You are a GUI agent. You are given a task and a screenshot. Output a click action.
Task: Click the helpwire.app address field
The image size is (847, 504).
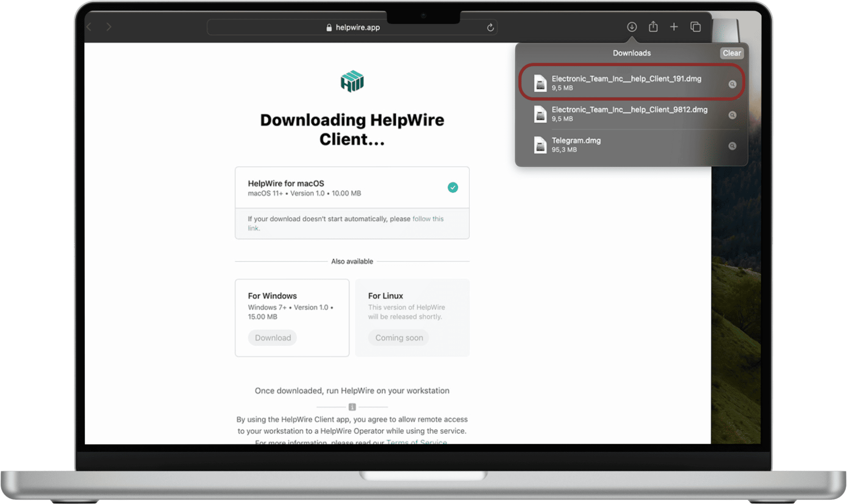[x=352, y=28]
